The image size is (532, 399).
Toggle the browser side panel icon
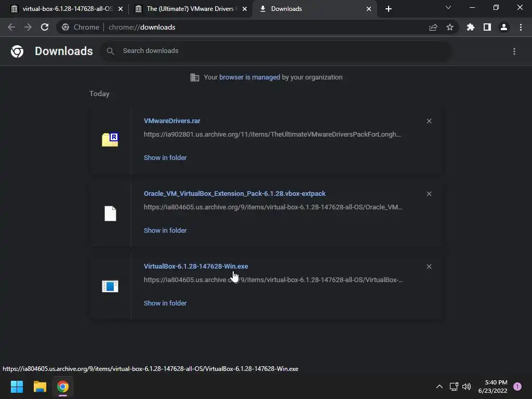[487, 27]
